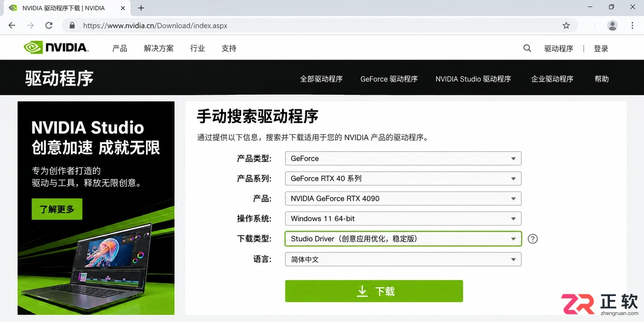Click the 手动搜索驱动程序 heading
The image size is (644, 322).
point(258,117)
